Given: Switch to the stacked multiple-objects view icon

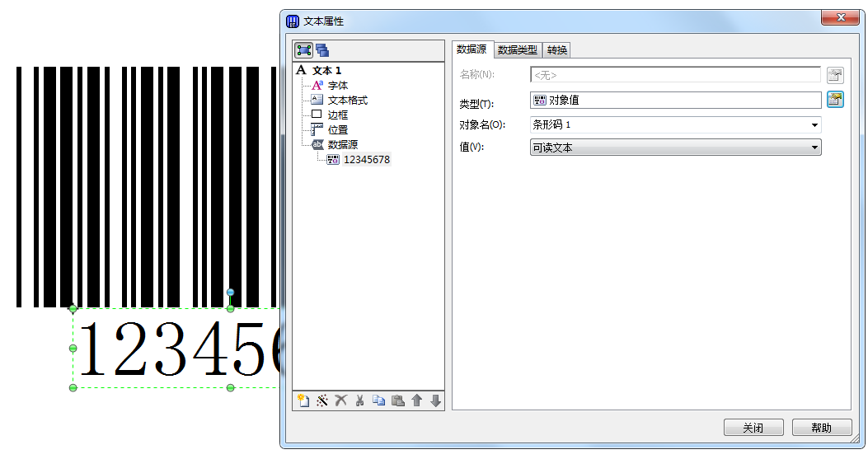Looking at the screenshot, I should point(322,50).
